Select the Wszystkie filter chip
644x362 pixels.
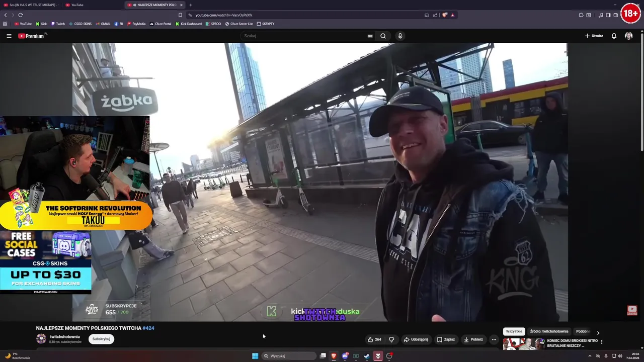tap(514, 331)
